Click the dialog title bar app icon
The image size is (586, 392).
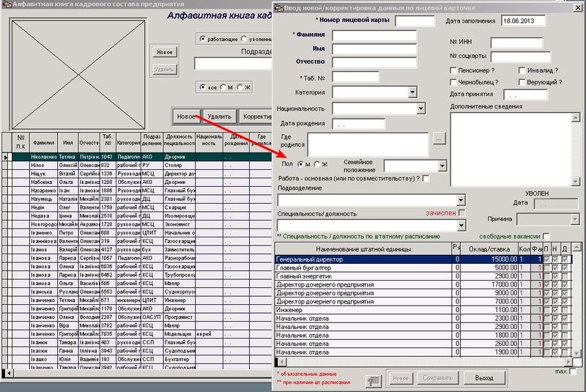(x=278, y=7)
